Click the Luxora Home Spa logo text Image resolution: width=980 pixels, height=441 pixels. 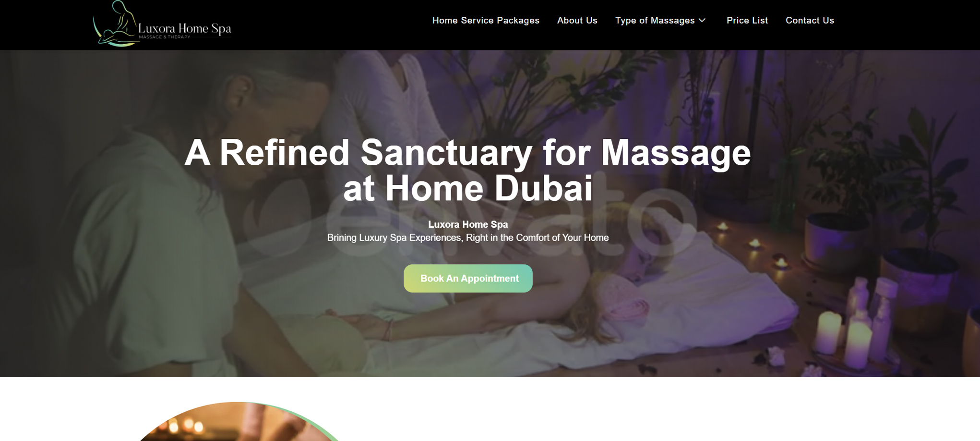click(x=185, y=28)
